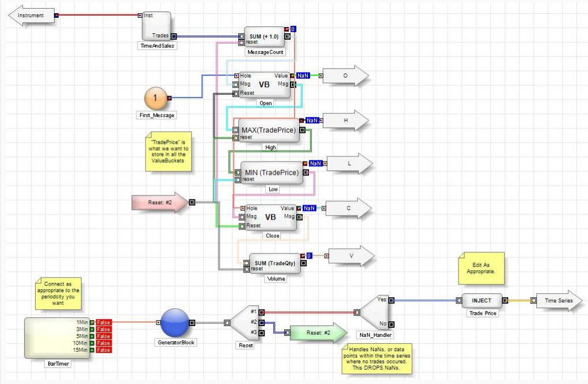
Task: Toggle the 15Min False output on BarTimer
Action: (104, 350)
